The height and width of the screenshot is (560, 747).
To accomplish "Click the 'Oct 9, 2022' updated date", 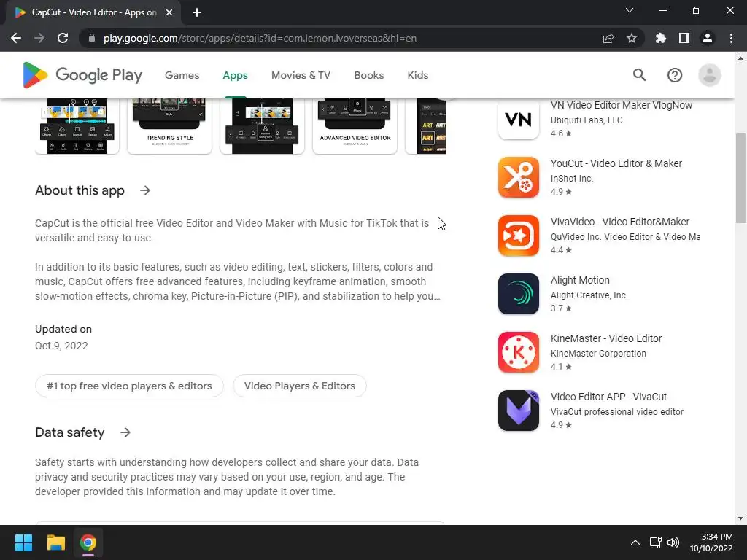I will pos(61,346).
